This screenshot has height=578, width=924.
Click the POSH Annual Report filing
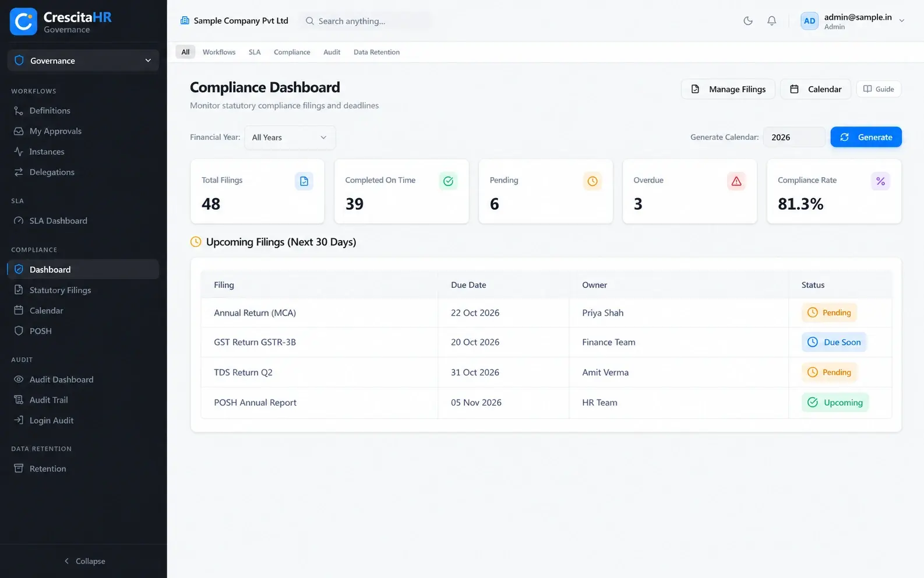click(255, 403)
